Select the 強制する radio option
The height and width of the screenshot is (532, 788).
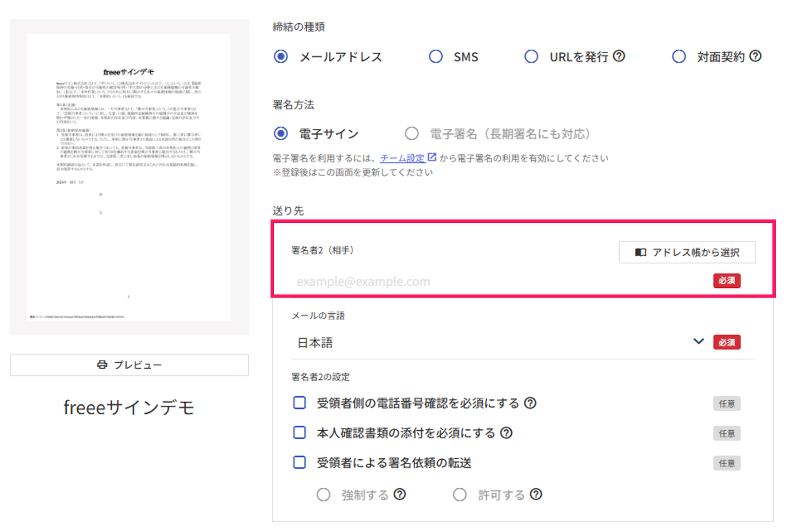[324, 495]
